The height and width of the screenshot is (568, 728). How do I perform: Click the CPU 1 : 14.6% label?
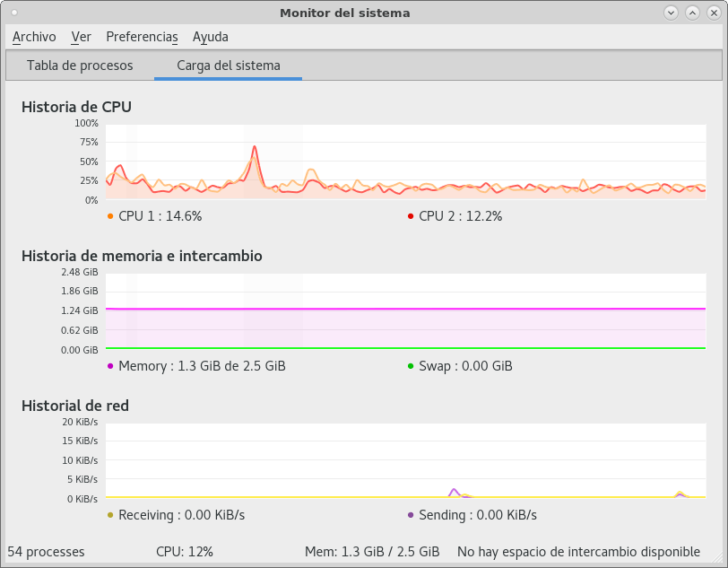[x=160, y=216]
